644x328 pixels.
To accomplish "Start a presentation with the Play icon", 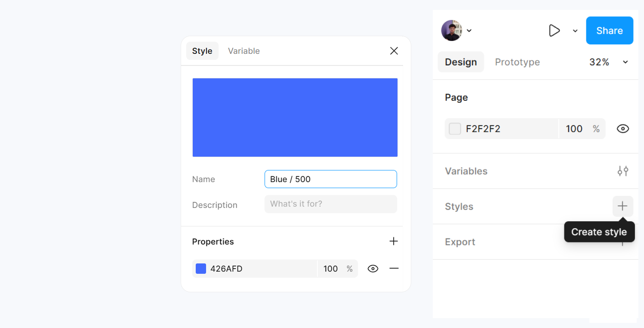I will 554,30.
